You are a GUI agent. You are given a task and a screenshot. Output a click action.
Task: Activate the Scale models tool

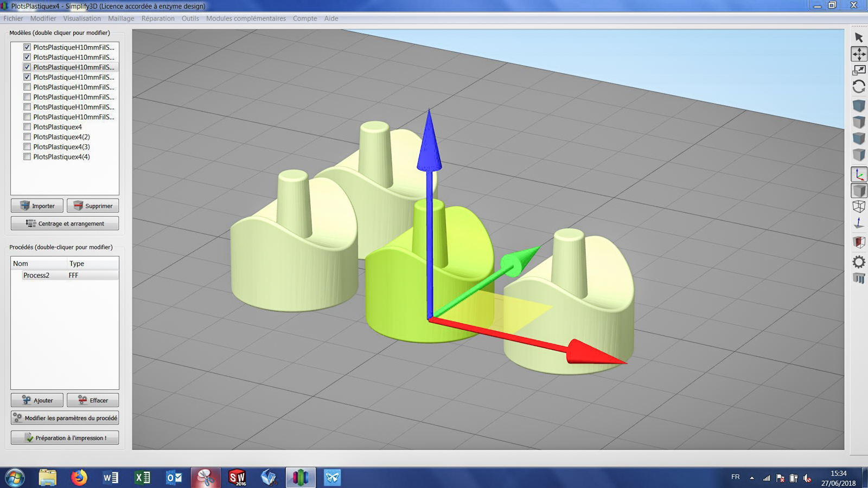pyautogui.click(x=859, y=70)
